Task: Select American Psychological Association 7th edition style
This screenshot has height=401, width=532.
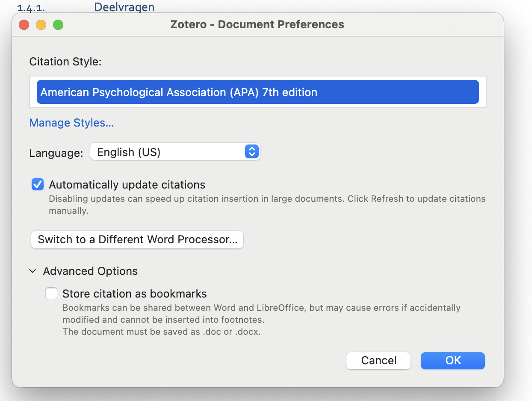Action: coord(257,92)
